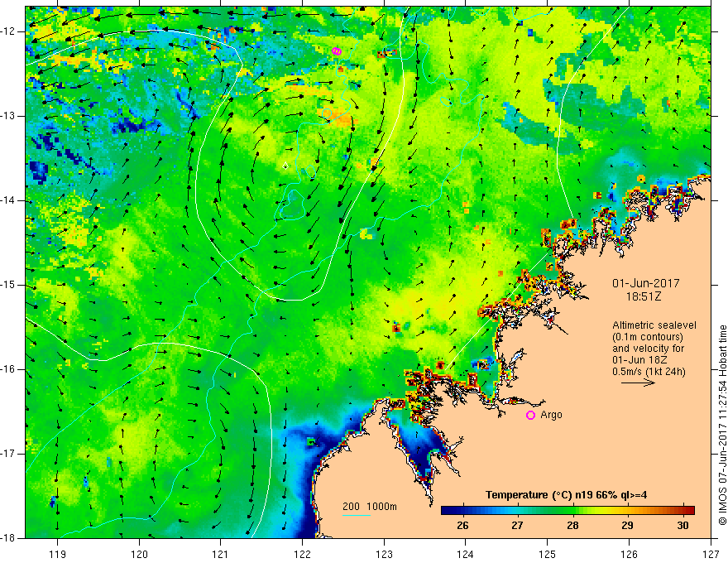Click the magenta Argo legend circle
The width and height of the screenshot is (728, 563).
point(530,416)
